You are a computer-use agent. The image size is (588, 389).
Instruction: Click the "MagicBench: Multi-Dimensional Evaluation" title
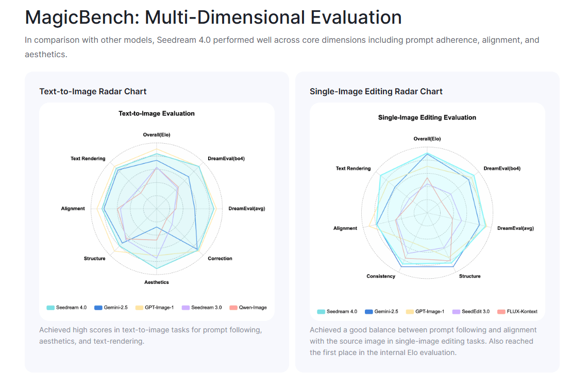point(213,18)
